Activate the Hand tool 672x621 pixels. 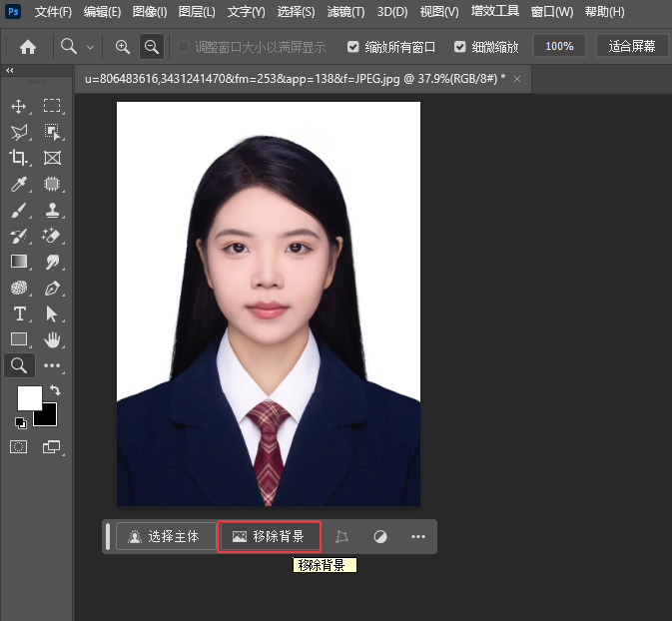(x=52, y=339)
